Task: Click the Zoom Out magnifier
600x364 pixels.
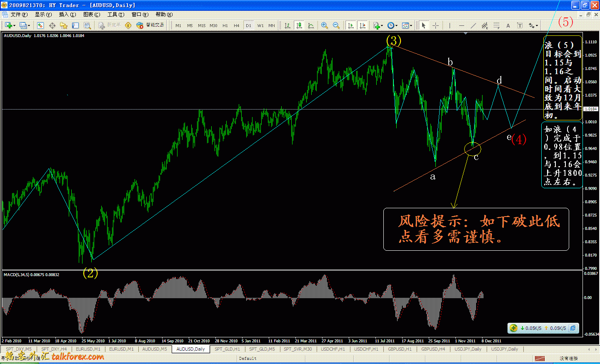Action: tap(336, 25)
